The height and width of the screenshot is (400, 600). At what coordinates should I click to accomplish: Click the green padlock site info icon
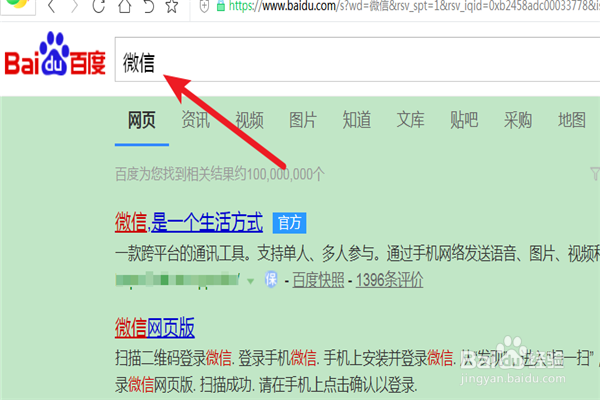coord(220,6)
